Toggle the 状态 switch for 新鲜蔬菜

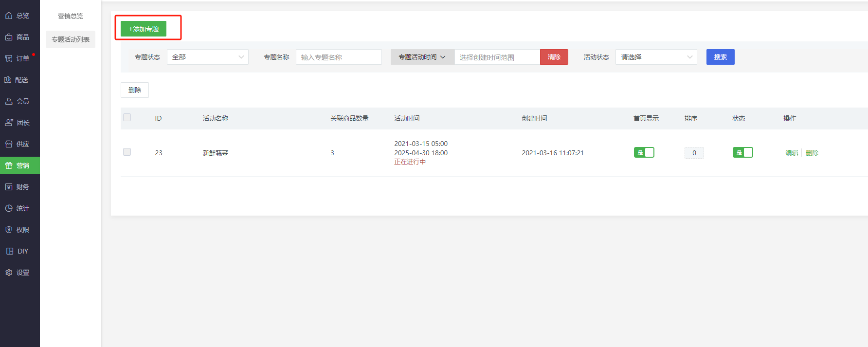(742, 152)
